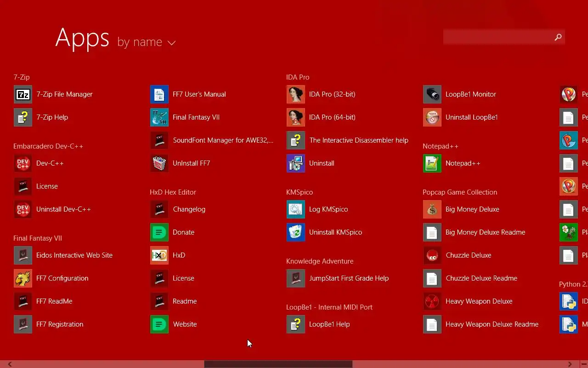Screen dimensions: 588x368
Task: Open the Big Money Deluxe Readme entry
Action: point(474,232)
